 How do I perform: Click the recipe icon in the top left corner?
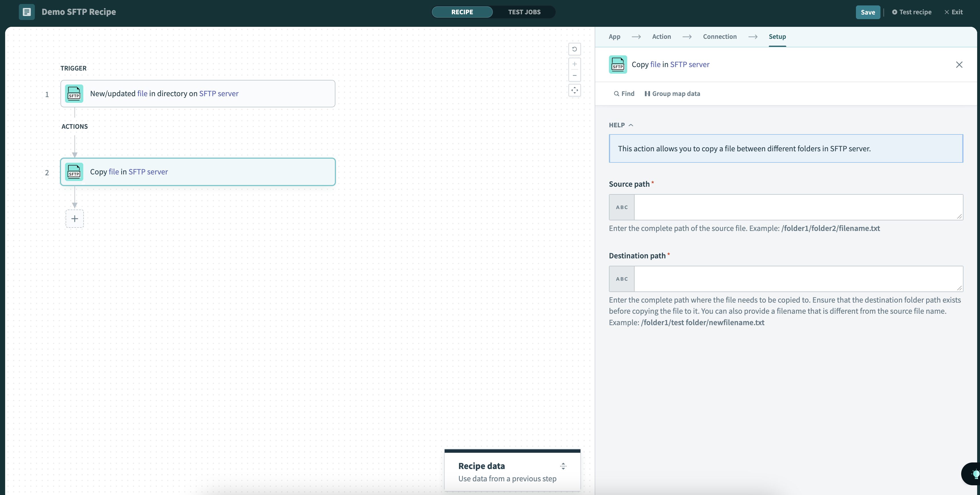click(x=27, y=12)
